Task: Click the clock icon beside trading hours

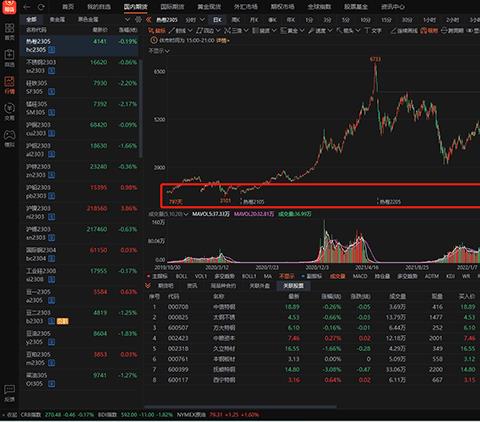Action: (154, 40)
